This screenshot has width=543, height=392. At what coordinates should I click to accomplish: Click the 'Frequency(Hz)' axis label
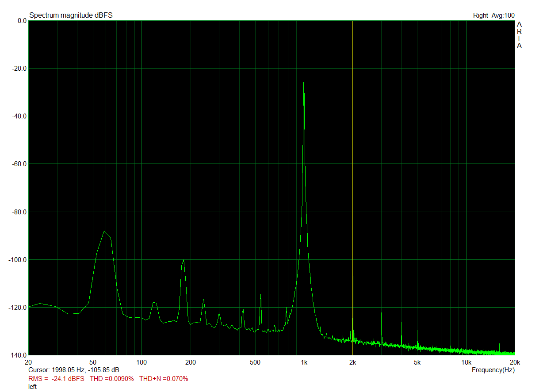[x=493, y=369]
